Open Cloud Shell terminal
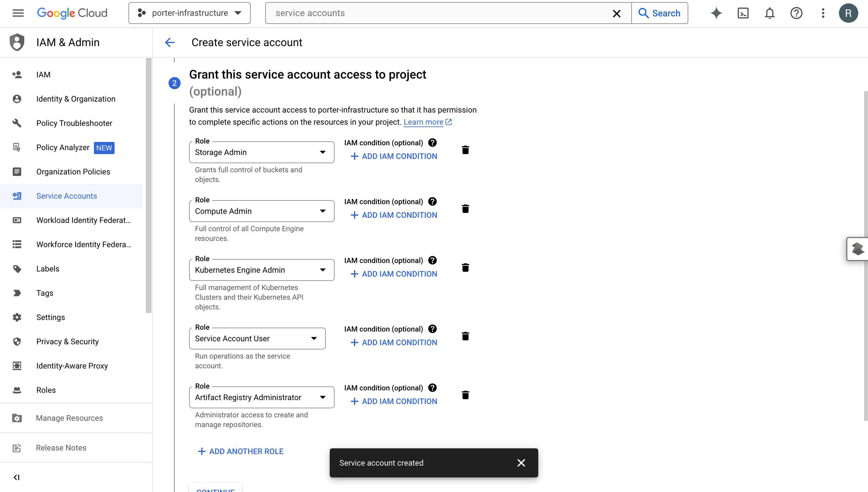Image resolution: width=868 pixels, height=492 pixels. click(743, 13)
